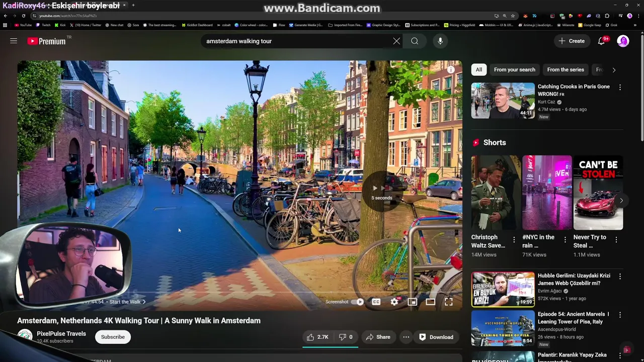This screenshot has height=362, width=644.
Task: Click the Screenshot extension button in player
Action: pos(337,302)
